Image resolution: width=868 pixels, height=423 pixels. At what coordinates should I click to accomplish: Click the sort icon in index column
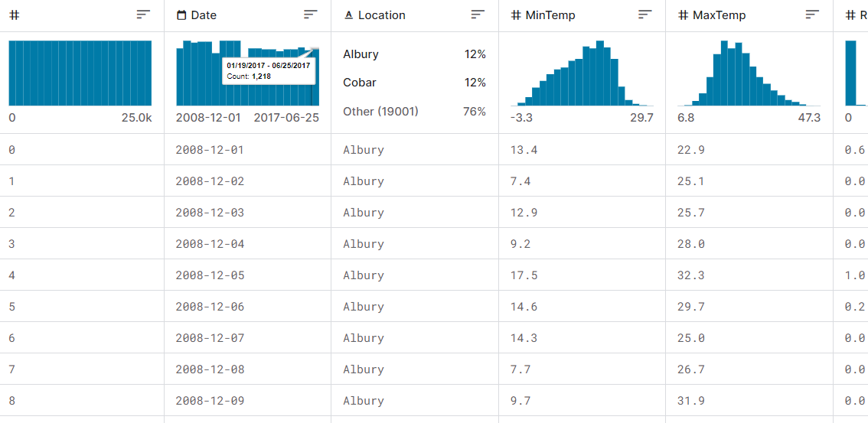(143, 15)
